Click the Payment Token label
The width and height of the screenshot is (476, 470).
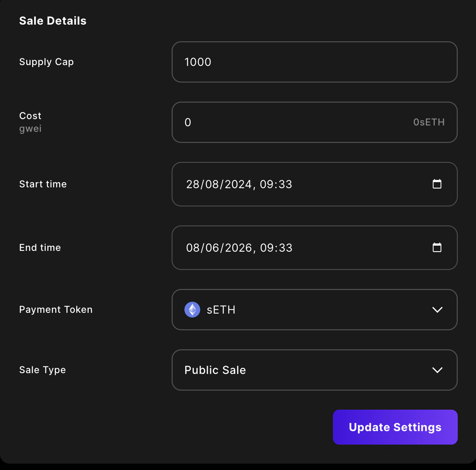tap(56, 310)
